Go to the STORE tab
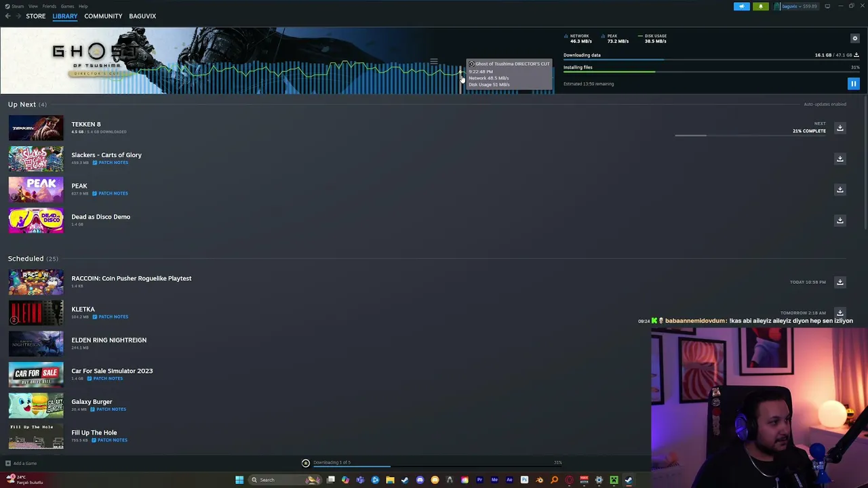868x488 pixels. point(35,16)
